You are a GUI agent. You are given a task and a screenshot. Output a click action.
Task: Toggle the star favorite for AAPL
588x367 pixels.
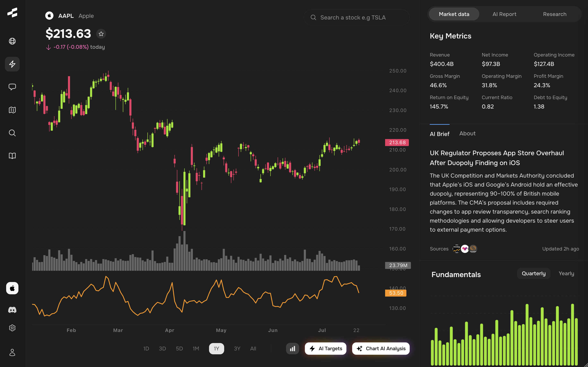click(101, 34)
